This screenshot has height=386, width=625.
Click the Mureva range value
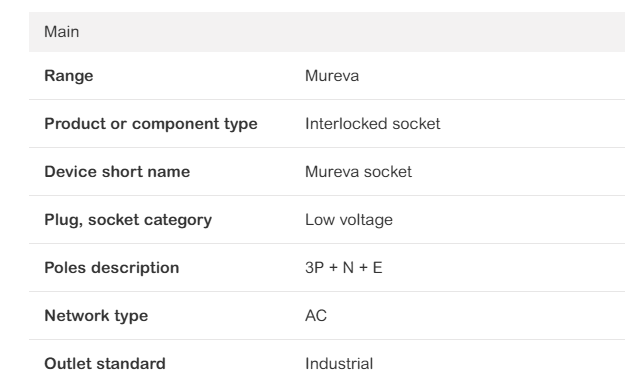pyautogui.click(x=332, y=76)
